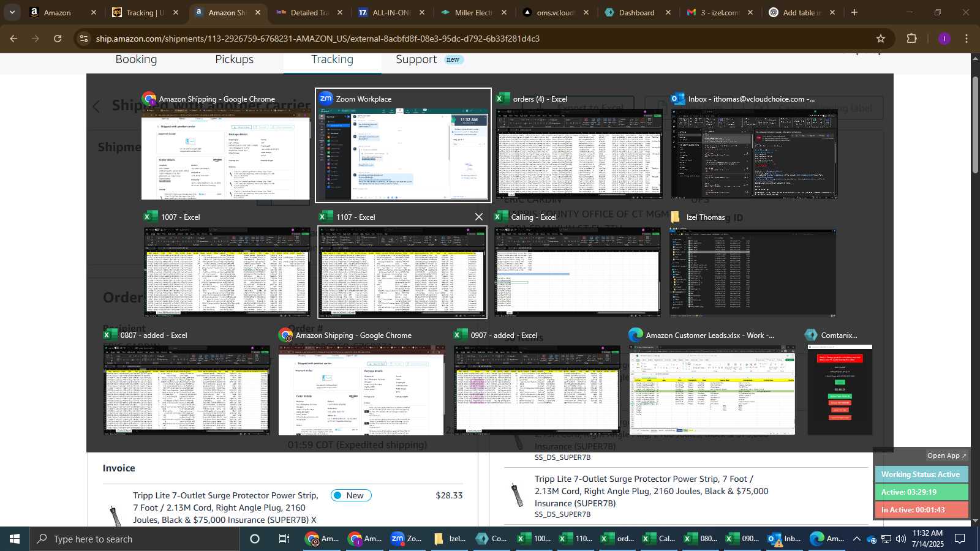The width and height of the screenshot is (980, 551).
Task: Select the 1107 - Excel window thumbnail
Action: pyautogui.click(x=402, y=263)
